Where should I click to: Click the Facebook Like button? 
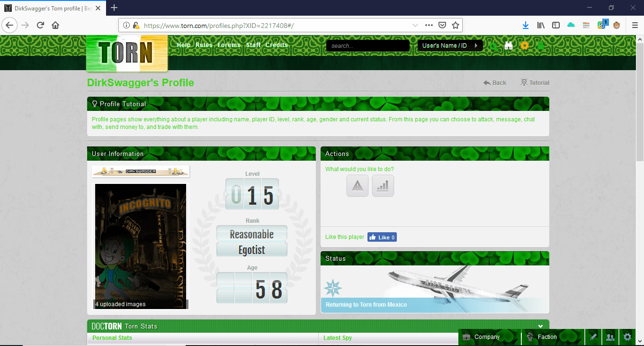382,237
